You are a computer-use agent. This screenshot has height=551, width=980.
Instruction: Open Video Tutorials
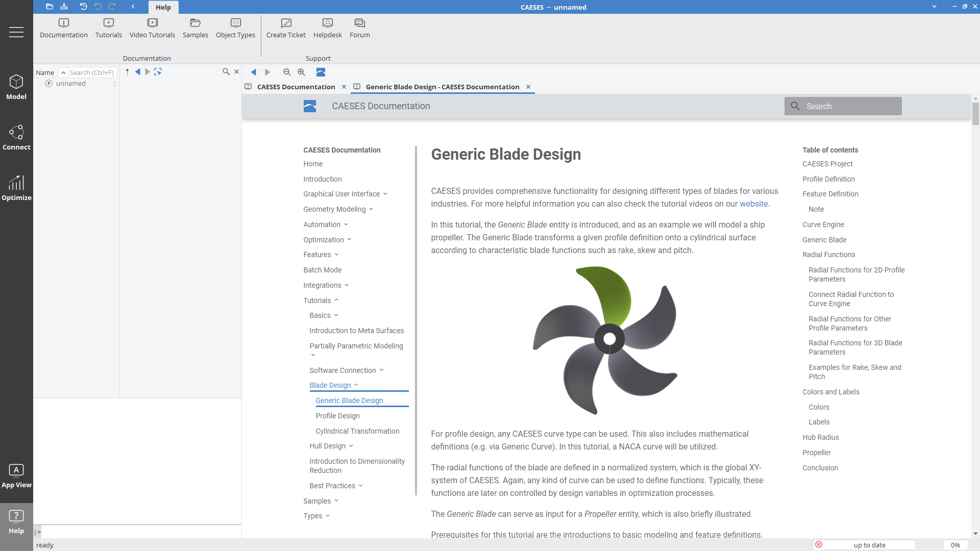tap(152, 28)
